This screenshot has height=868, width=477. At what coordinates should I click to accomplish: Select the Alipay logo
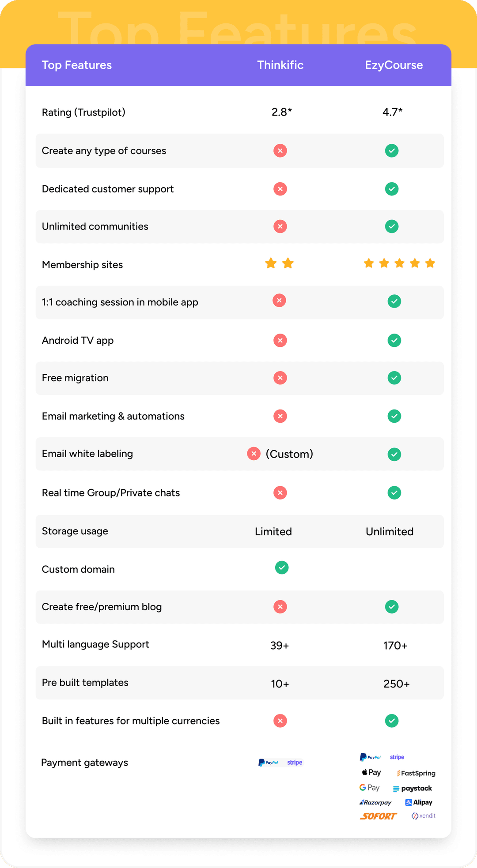tap(419, 802)
